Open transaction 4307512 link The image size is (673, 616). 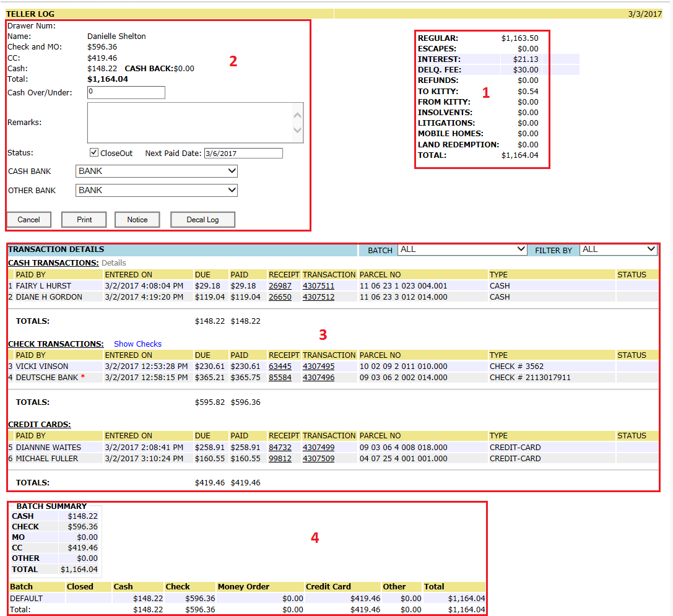click(318, 297)
